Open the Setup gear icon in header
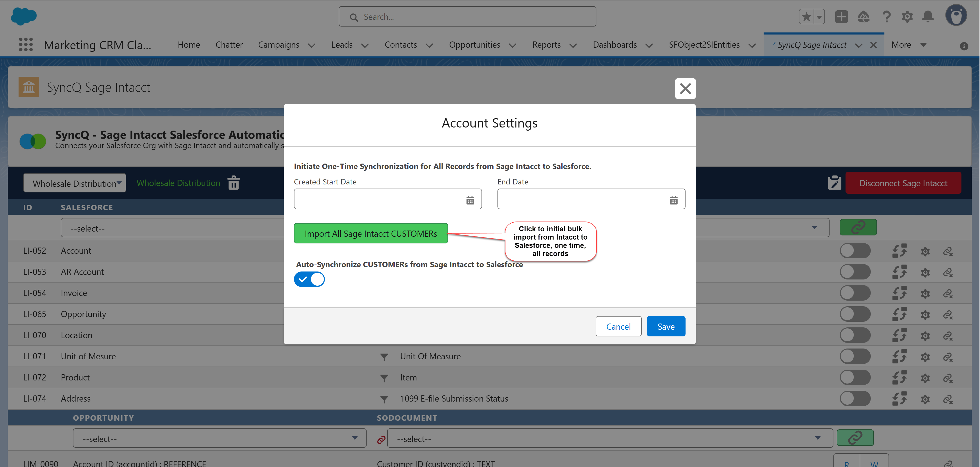Image resolution: width=980 pixels, height=467 pixels. tap(907, 17)
